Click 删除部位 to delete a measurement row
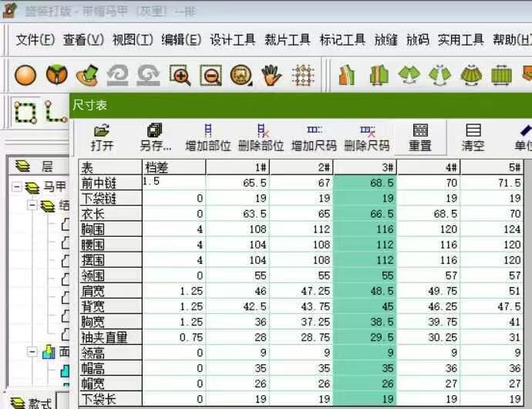This screenshot has height=409, width=532. click(x=261, y=137)
